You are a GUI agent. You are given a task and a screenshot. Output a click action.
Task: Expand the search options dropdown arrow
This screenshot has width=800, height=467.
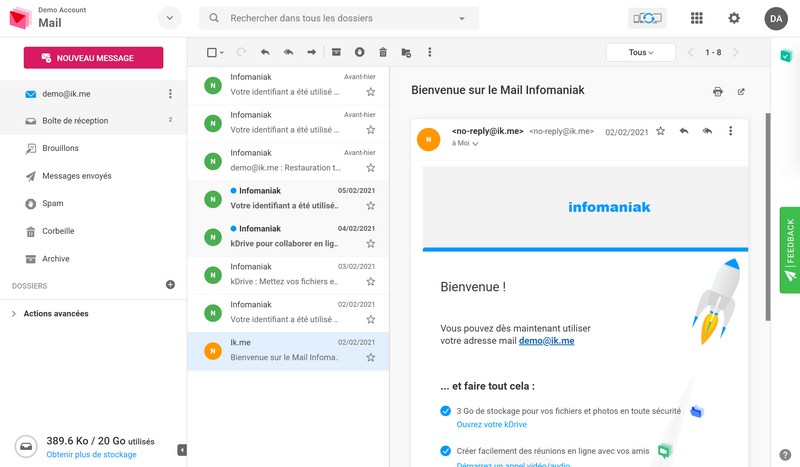(x=462, y=18)
